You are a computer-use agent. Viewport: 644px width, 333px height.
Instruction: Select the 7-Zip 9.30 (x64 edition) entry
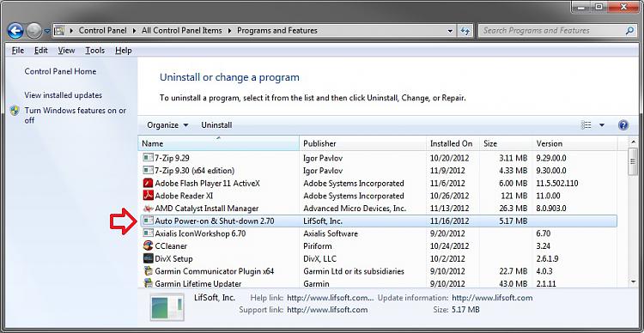(x=195, y=171)
